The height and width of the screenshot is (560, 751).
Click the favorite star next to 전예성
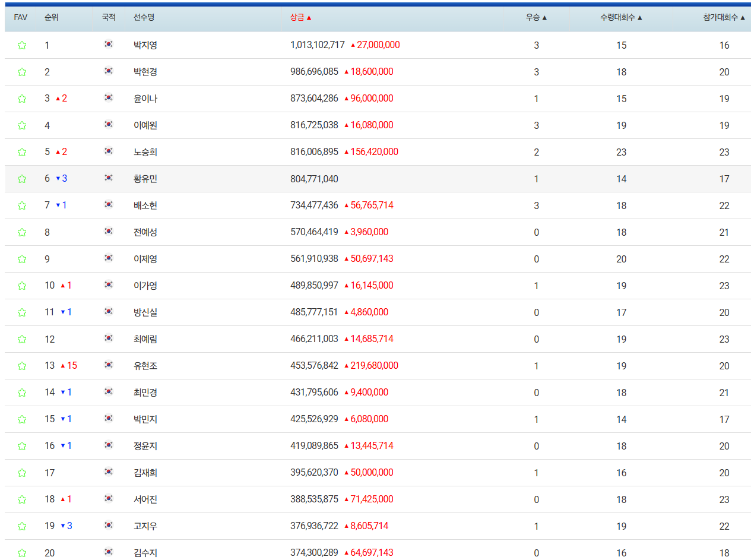(22, 232)
